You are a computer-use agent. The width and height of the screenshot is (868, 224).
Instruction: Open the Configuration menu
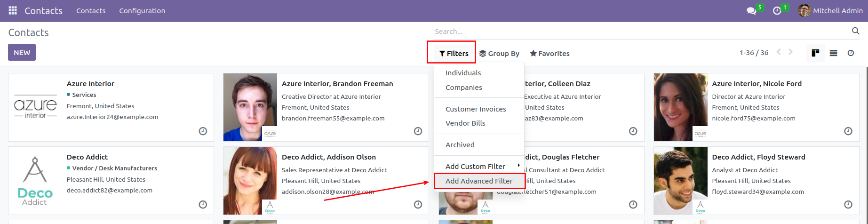142,11
